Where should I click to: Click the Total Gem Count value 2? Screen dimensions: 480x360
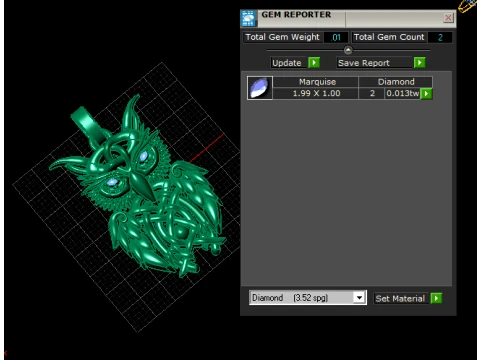440,37
